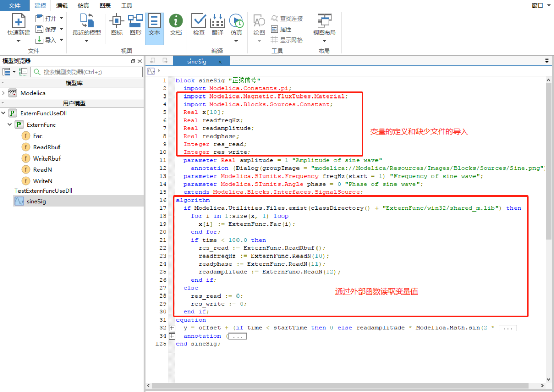Screen dimensions: 554x392
Task: Click the vertical scrollbar thumb
Action: (x=549, y=161)
